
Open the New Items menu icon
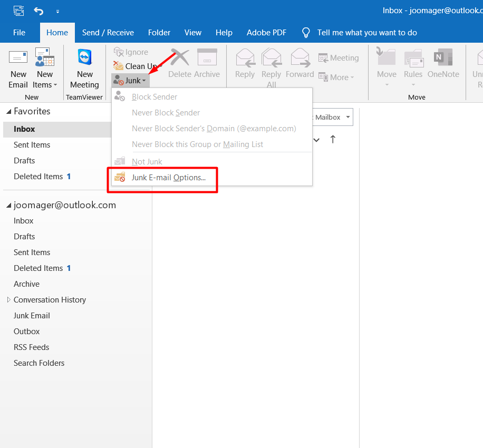[x=45, y=58]
